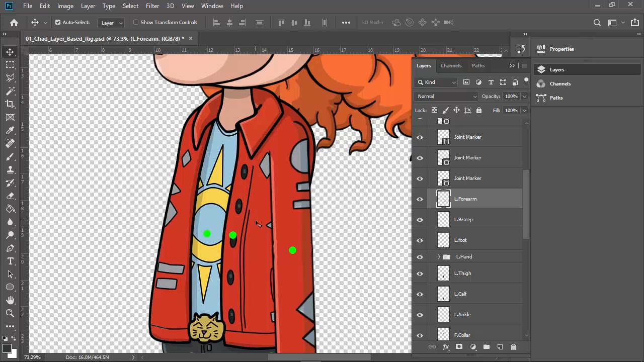The width and height of the screenshot is (644, 362).
Task: Choose the Hand tool
Action: tap(10, 301)
